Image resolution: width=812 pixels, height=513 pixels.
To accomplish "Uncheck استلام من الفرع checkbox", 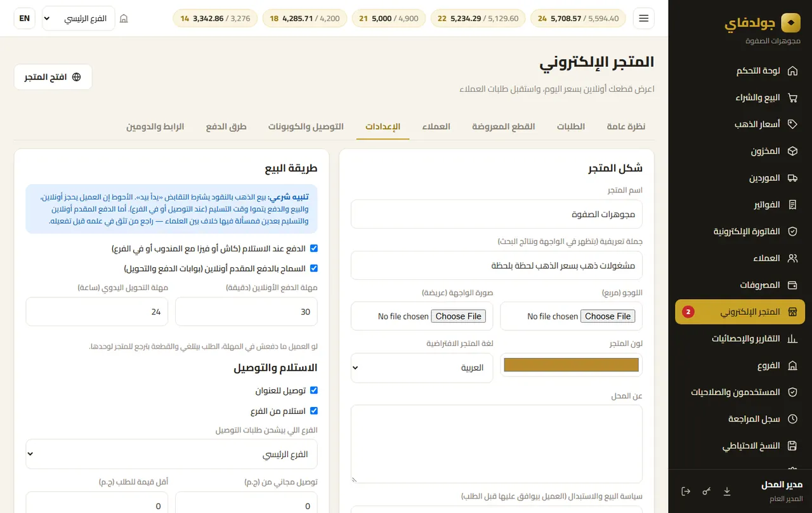I will pos(313,411).
